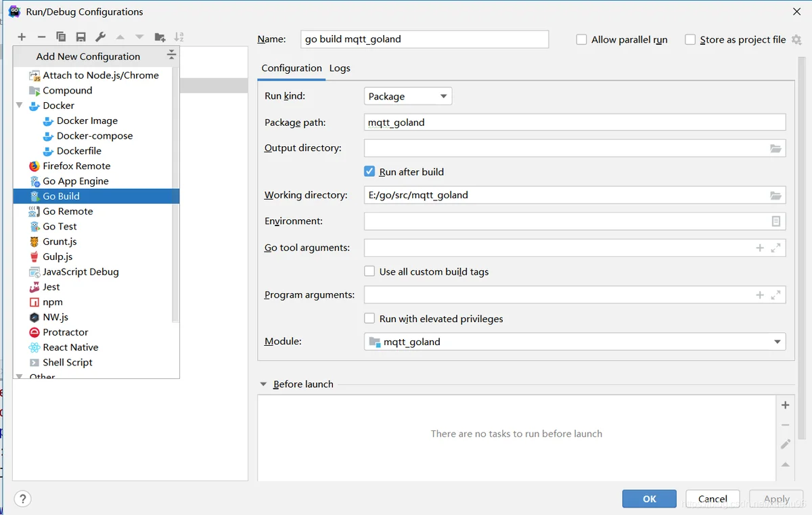Collapse the Before launch section

tap(263, 384)
